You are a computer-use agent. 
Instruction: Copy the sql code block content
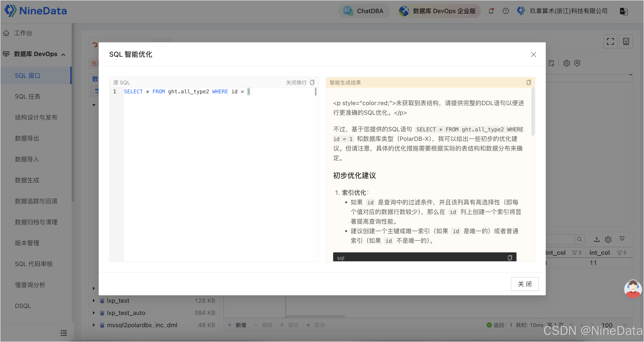pyautogui.click(x=510, y=258)
